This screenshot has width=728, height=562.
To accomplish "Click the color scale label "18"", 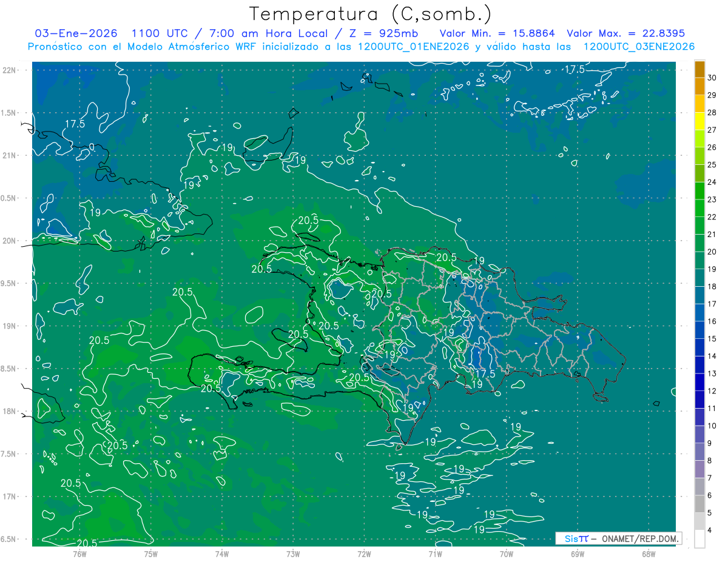I will click(x=712, y=287).
